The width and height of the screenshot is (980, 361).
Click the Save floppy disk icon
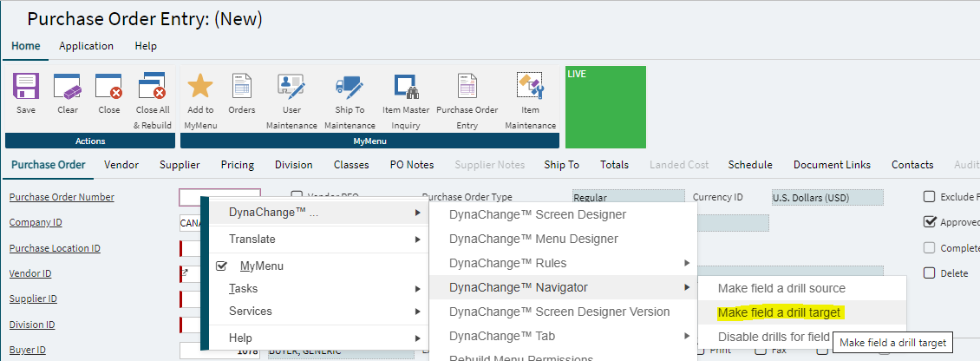tap(26, 87)
